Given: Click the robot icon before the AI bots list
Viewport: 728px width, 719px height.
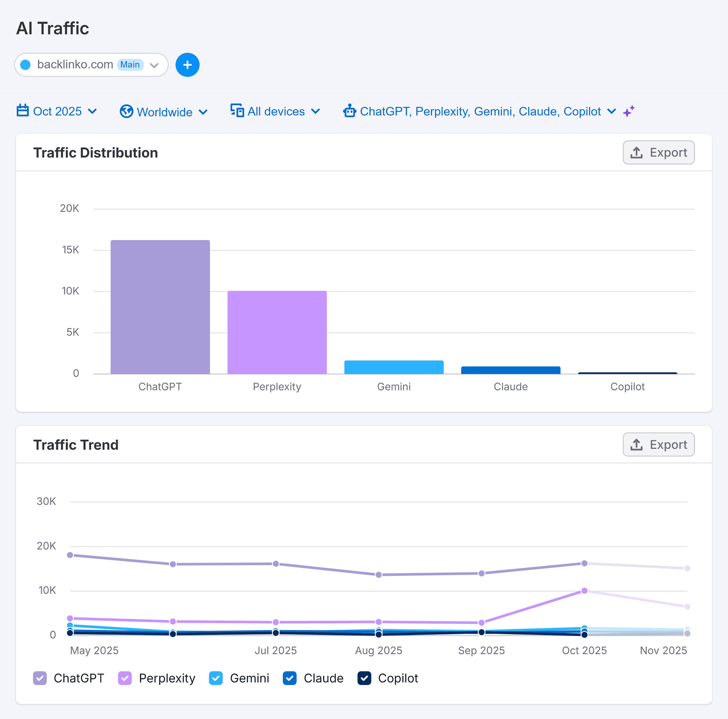Looking at the screenshot, I should click(350, 111).
